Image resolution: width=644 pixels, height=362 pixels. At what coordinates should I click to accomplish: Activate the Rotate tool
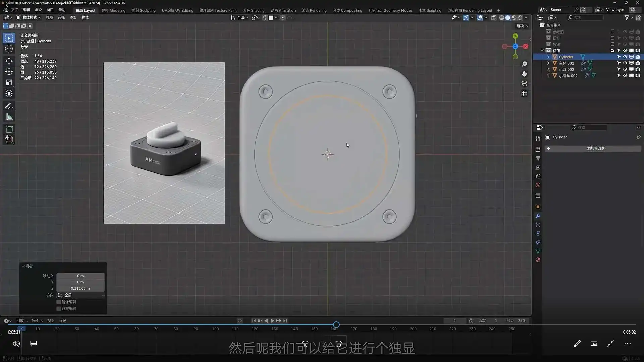pyautogui.click(x=9, y=72)
